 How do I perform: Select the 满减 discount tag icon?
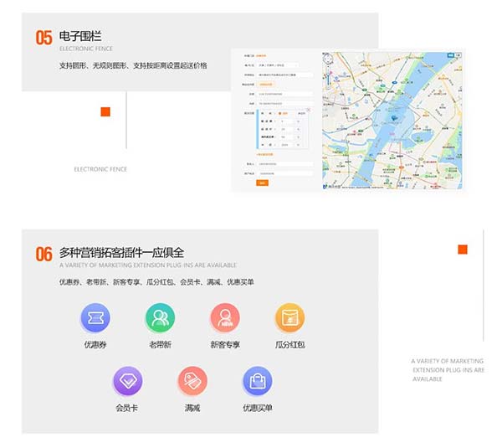click(192, 381)
